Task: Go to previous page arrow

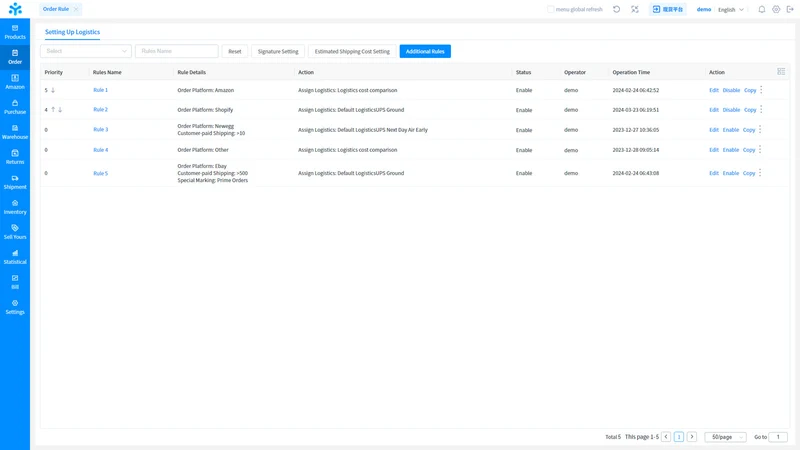Action: (x=666, y=437)
